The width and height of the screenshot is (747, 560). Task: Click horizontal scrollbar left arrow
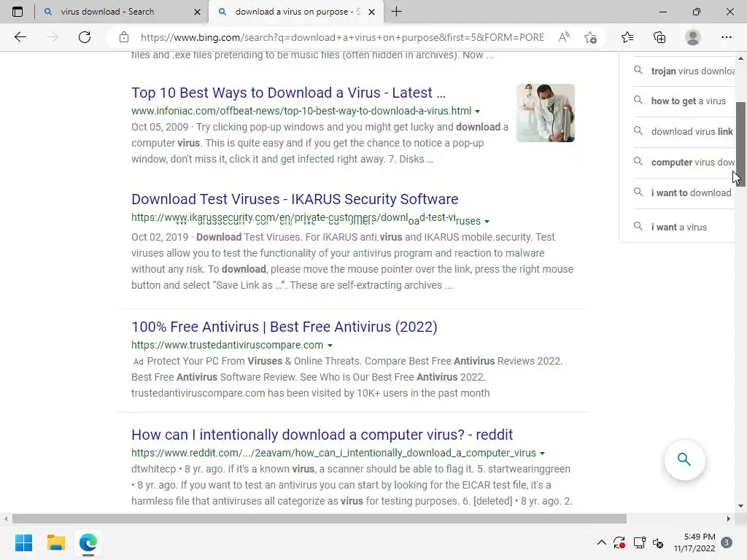[x=6, y=518]
